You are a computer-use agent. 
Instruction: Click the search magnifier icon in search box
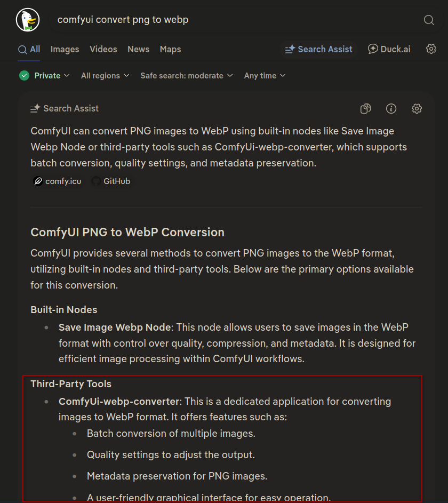(429, 20)
